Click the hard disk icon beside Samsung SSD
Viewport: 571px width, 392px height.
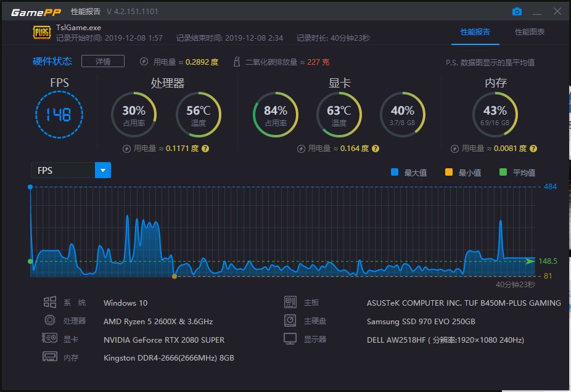[x=290, y=321]
